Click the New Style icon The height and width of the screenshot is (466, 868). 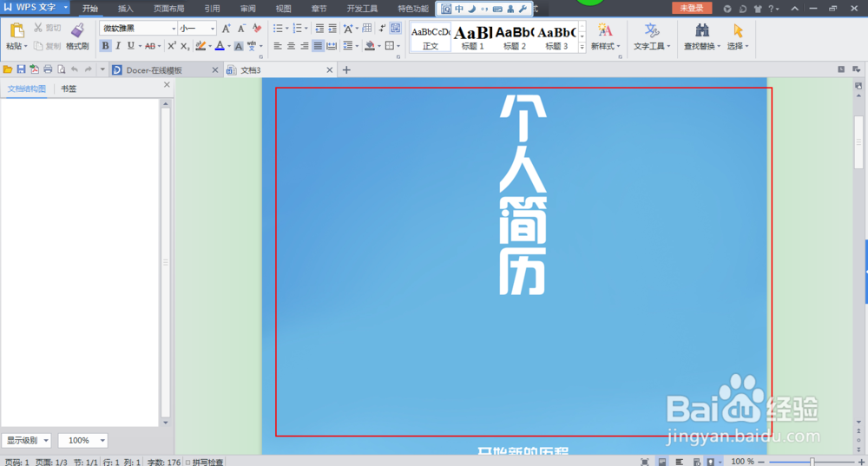point(604,30)
